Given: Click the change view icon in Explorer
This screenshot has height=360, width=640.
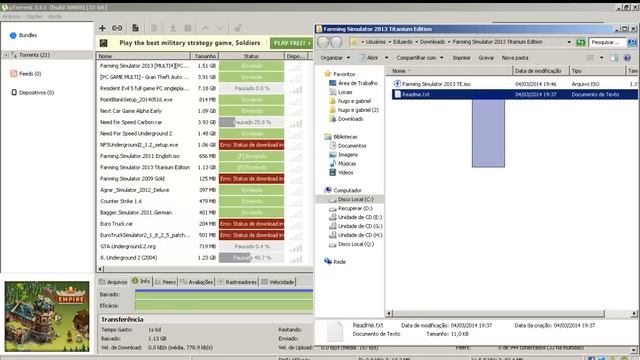Looking at the screenshot, I should 590,58.
